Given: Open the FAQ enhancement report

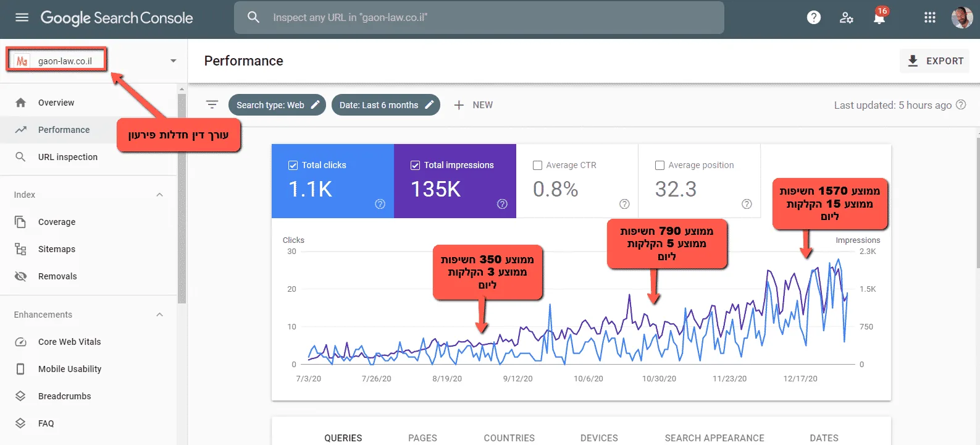Looking at the screenshot, I should (x=46, y=423).
